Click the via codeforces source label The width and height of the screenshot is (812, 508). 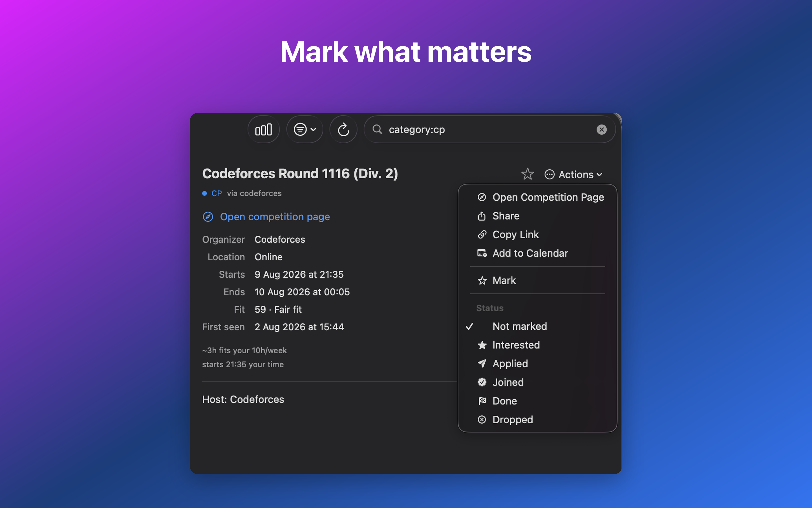click(x=254, y=194)
